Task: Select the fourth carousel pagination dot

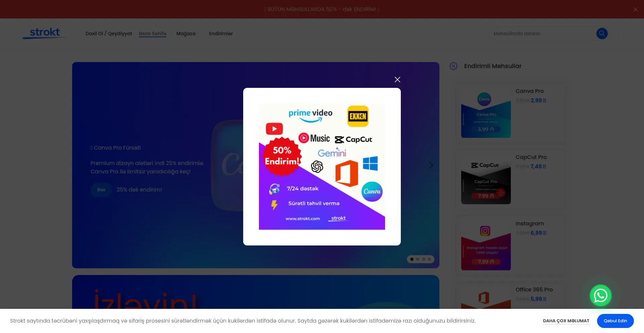Action: pyautogui.click(x=429, y=259)
